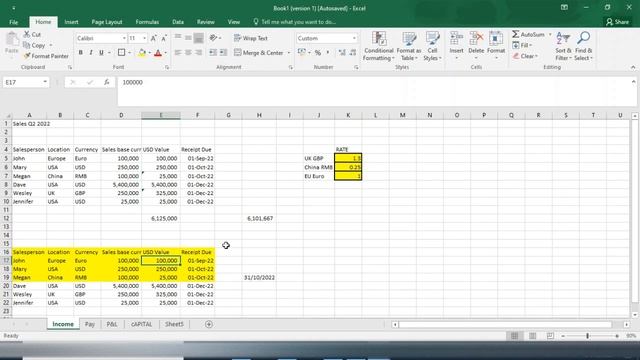
Task: Open the font size dropdown
Action: (144, 38)
